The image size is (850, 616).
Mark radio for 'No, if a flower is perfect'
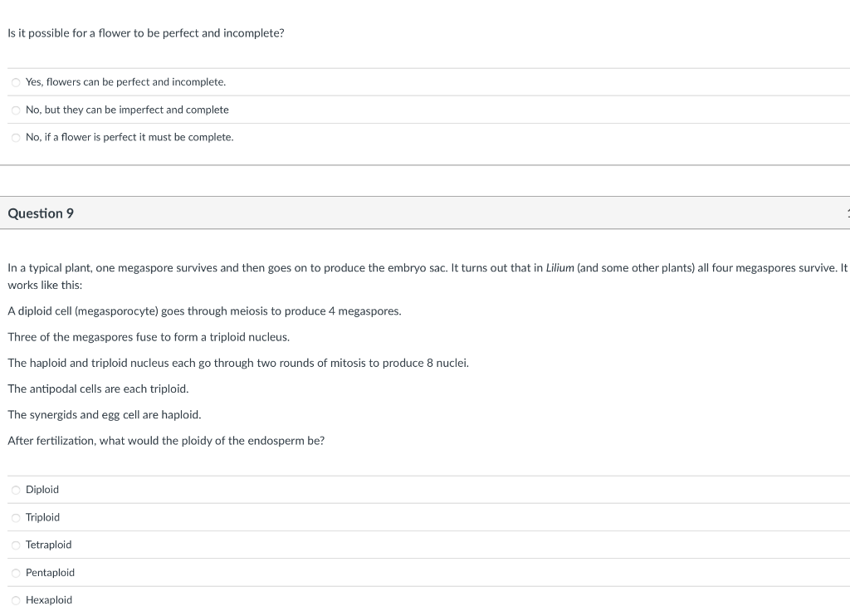pyautogui.click(x=17, y=138)
